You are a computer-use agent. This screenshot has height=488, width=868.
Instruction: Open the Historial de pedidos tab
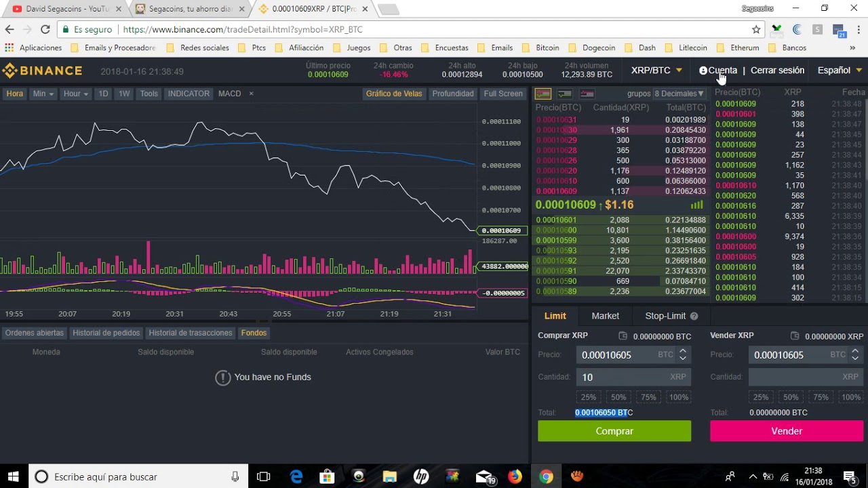[x=106, y=333]
